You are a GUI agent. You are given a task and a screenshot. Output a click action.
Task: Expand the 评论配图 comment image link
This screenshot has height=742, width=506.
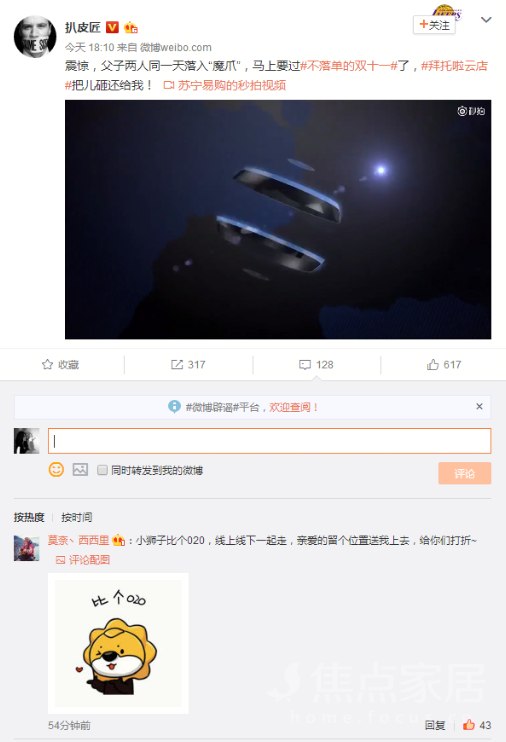click(83, 560)
